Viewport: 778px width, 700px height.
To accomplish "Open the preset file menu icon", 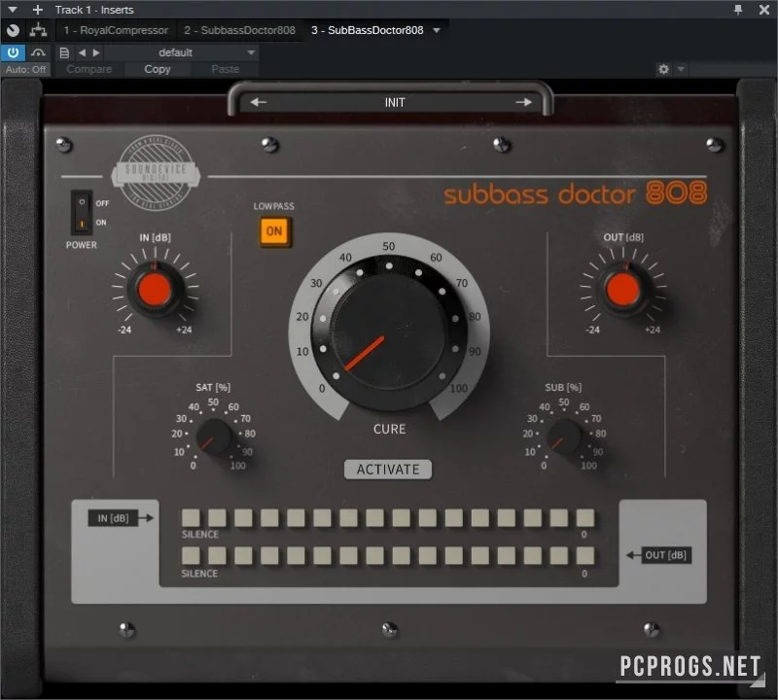I will 64,52.
